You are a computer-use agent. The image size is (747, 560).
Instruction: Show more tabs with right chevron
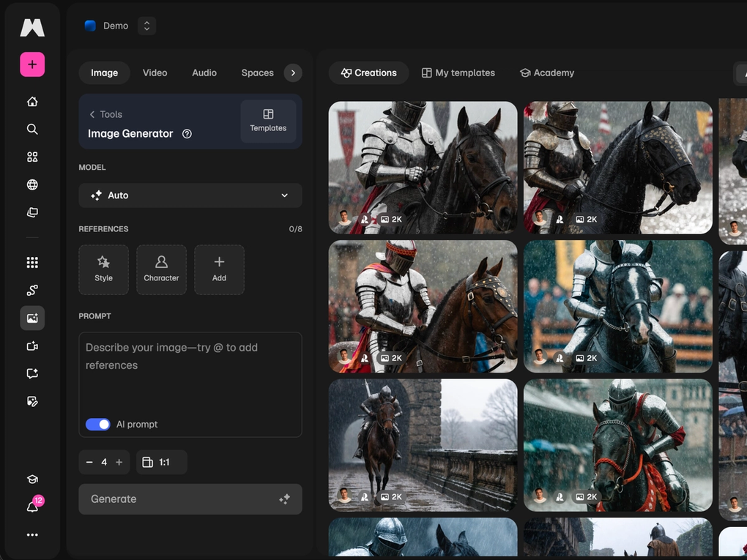(293, 73)
